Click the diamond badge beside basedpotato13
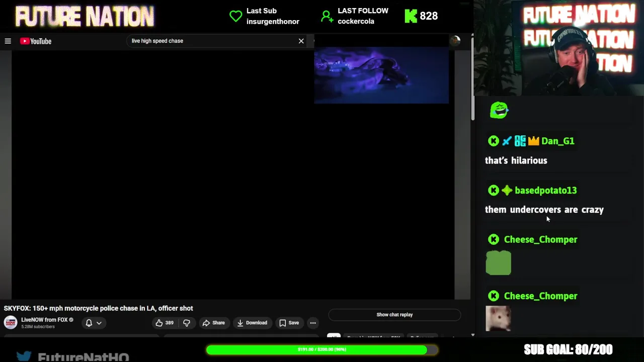 [507, 191]
